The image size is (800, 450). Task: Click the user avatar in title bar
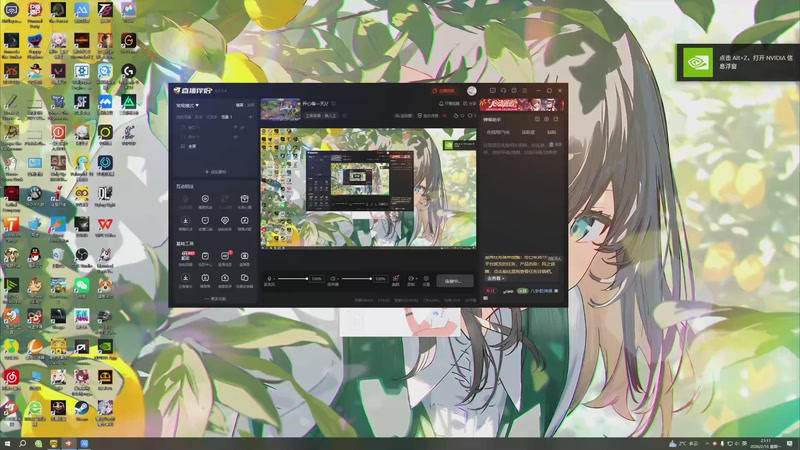point(471,91)
